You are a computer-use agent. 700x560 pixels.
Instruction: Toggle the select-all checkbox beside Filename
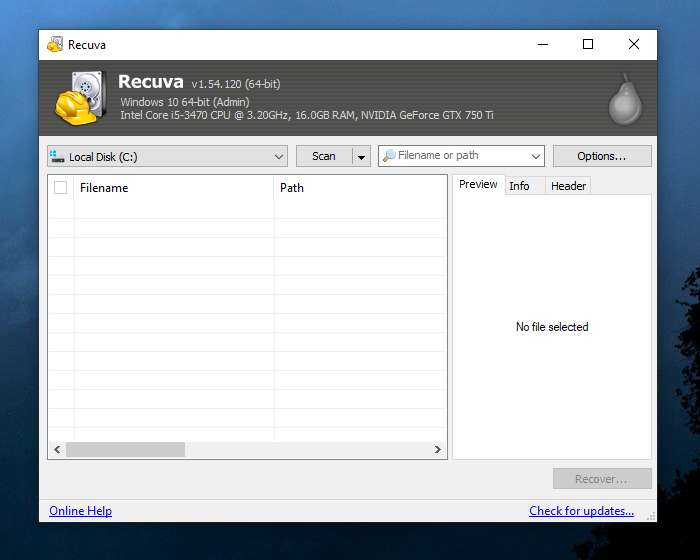click(60, 188)
